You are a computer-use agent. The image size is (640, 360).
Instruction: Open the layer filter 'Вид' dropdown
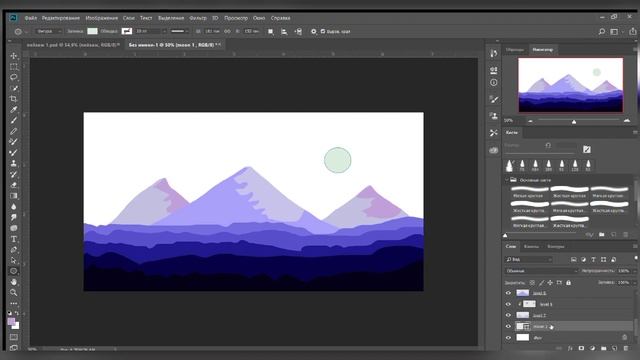(x=528, y=259)
